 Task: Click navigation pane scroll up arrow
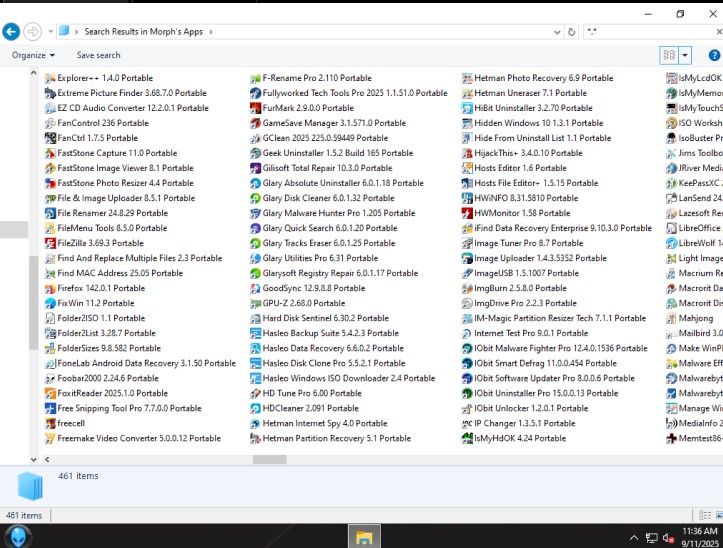[x=34, y=73]
